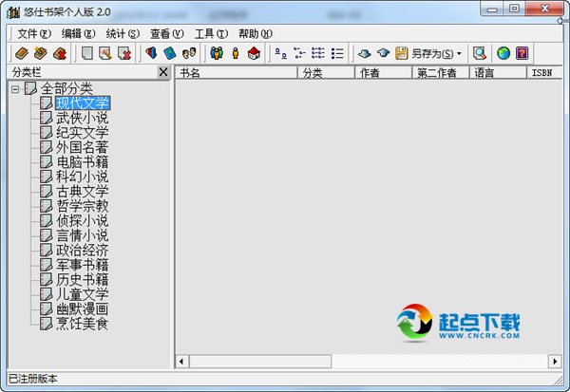
Task: Select the 烹饪美食 category
Action: point(83,324)
